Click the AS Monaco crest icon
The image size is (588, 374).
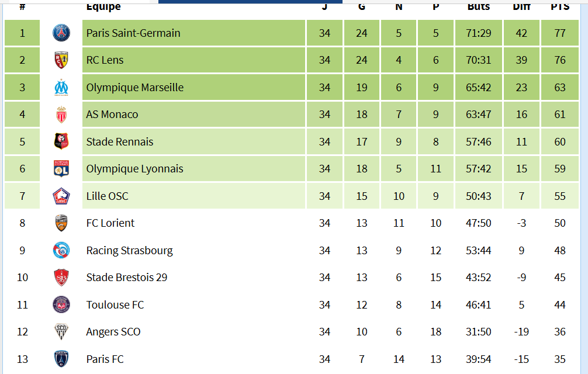click(61, 115)
